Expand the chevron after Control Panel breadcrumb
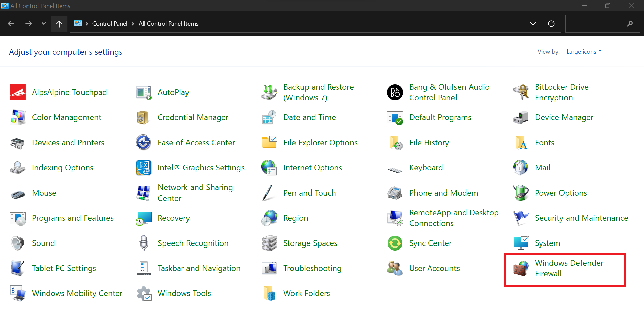Image resolution: width=644 pixels, height=325 pixels. (x=133, y=24)
